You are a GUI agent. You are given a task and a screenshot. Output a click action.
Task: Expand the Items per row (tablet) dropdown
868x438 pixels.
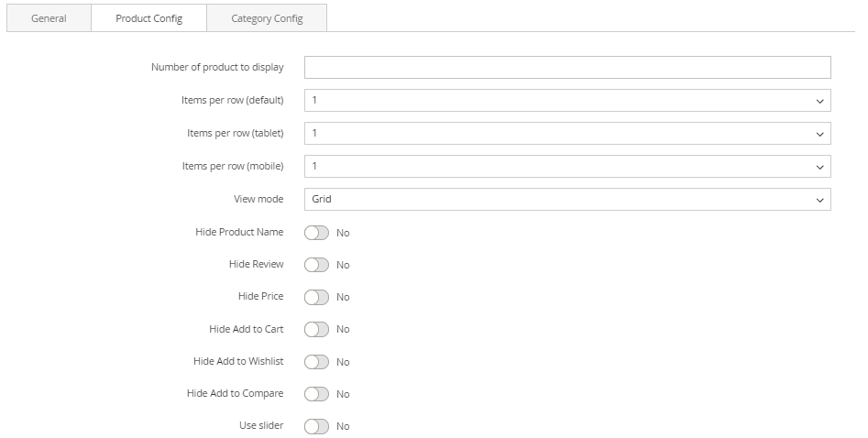[566, 134]
